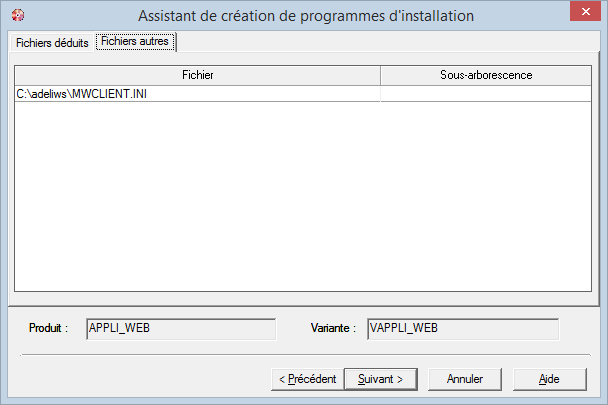Cancel the wizard with Annuler
This screenshot has width=608, height=405.
pyautogui.click(x=465, y=379)
